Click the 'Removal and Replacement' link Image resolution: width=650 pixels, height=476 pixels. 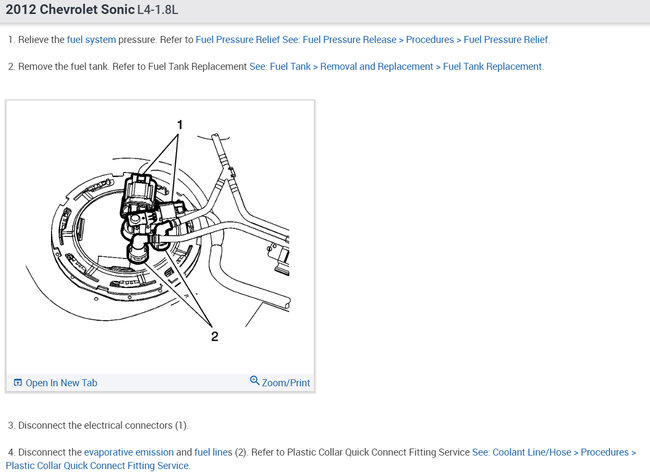point(376,67)
